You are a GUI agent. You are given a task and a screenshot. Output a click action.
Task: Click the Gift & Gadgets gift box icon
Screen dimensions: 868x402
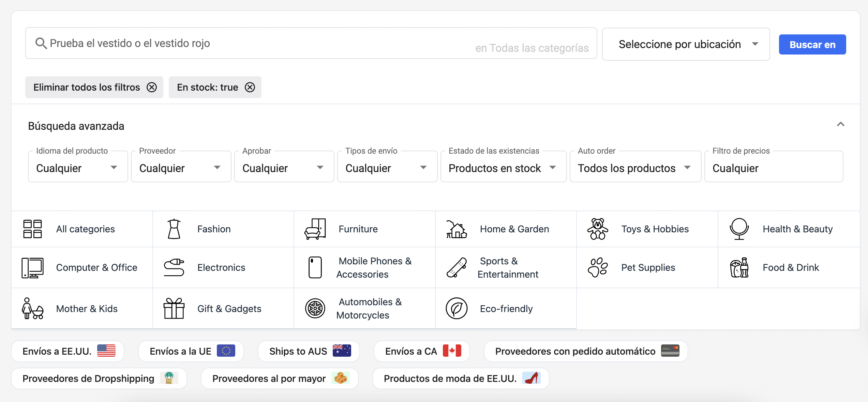point(174,309)
